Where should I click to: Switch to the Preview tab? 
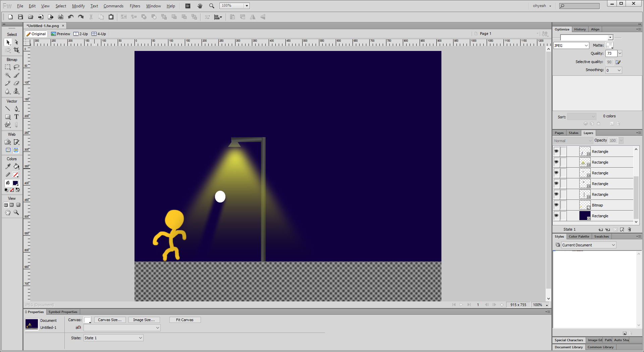[61, 34]
